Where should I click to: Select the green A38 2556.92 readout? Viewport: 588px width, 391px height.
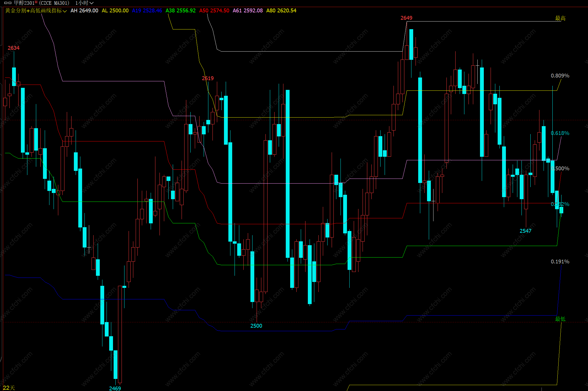tap(180, 11)
